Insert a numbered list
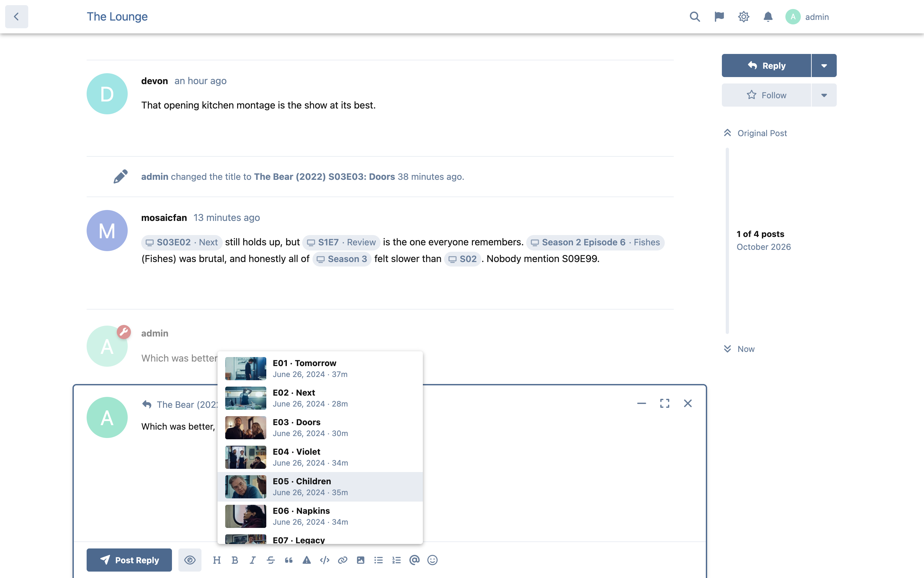The height and width of the screenshot is (578, 924). [396, 560]
